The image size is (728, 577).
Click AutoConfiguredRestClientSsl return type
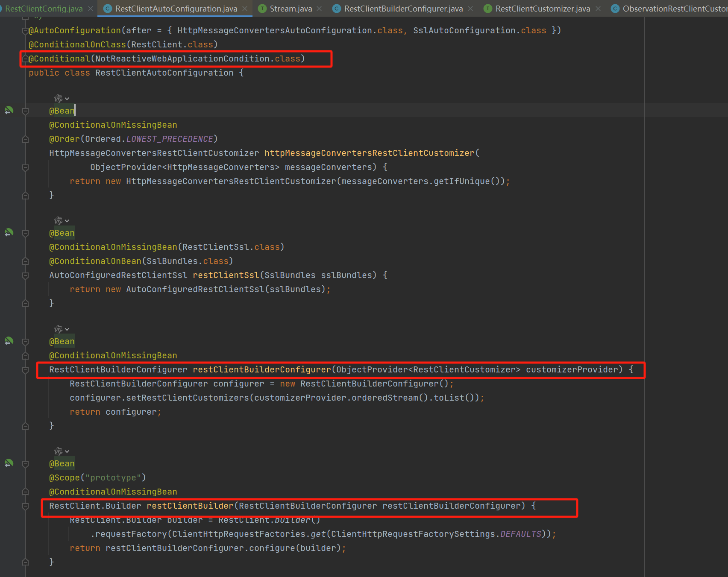point(118,275)
